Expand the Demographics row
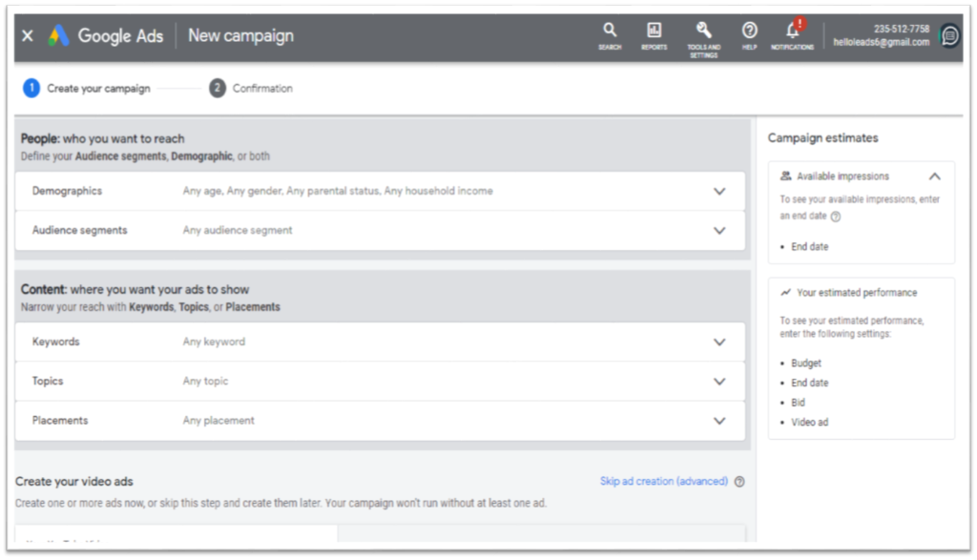The image size is (977, 560). [x=719, y=191]
